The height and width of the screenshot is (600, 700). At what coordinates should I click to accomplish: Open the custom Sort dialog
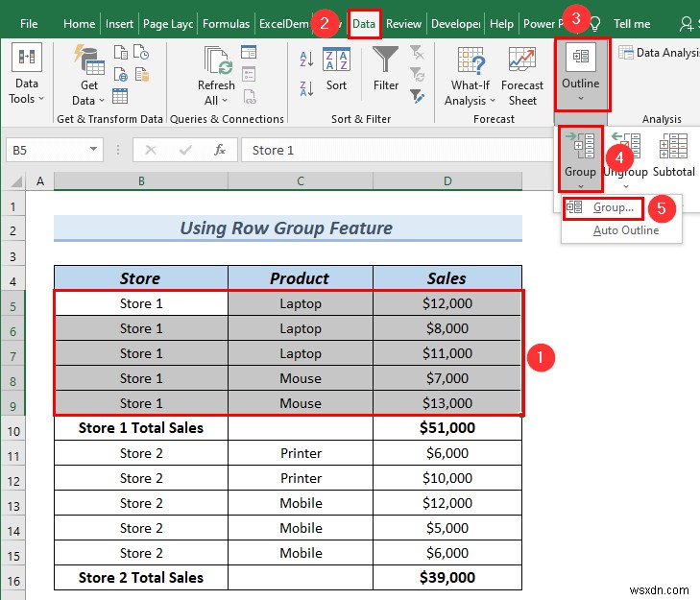point(336,69)
